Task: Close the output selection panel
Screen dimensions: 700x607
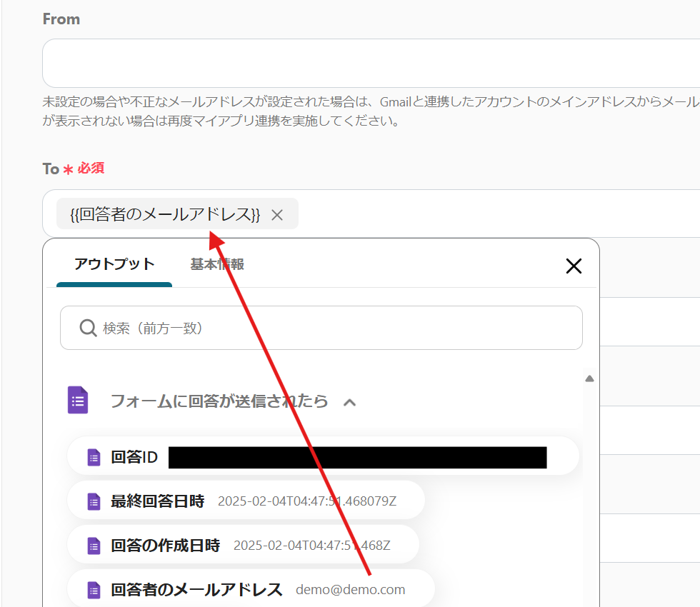Action: click(x=574, y=266)
